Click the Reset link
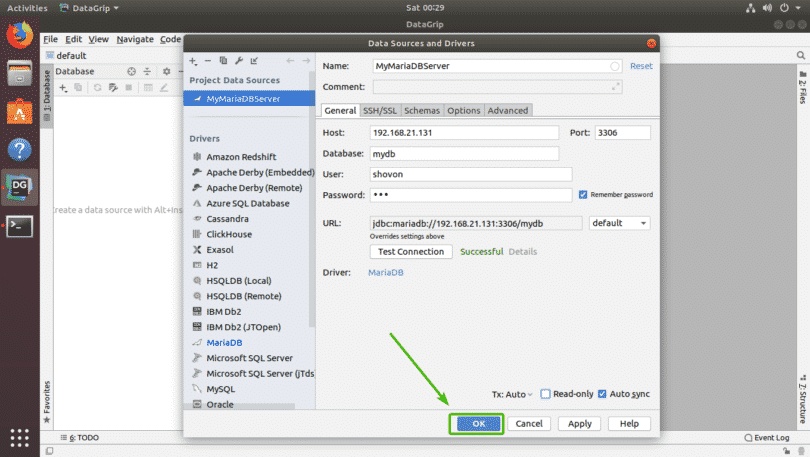810x457 pixels. [641, 66]
